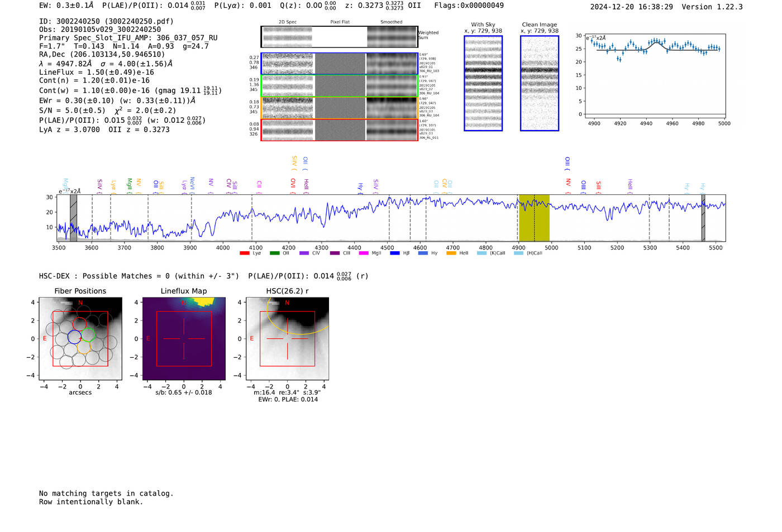Select the RA,Dec coordinates text

[x=102, y=55]
